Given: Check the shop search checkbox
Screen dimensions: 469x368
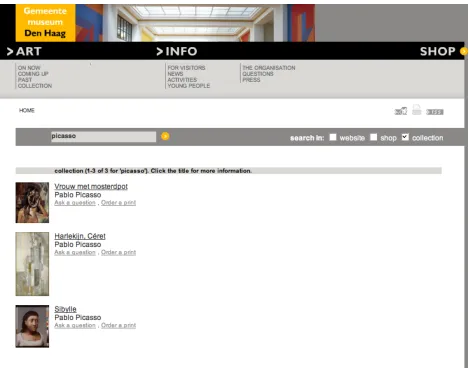Looking at the screenshot, I should pos(374,137).
